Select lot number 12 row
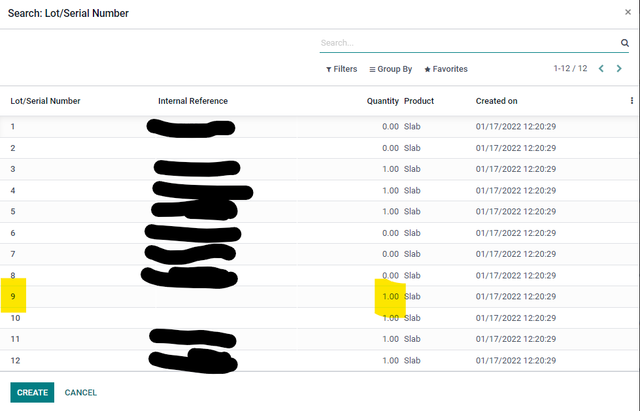Image resolution: width=640 pixels, height=411 pixels. click(x=320, y=360)
